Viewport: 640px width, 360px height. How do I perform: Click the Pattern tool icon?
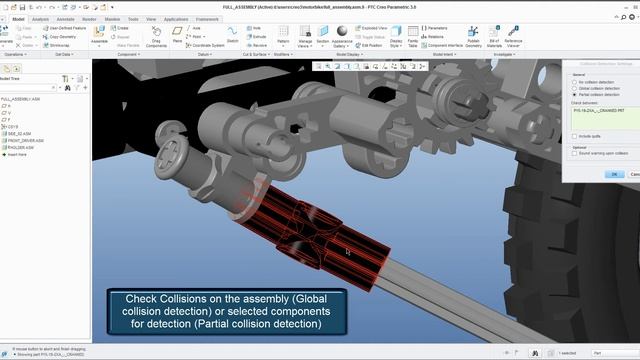pyautogui.click(x=283, y=31)
